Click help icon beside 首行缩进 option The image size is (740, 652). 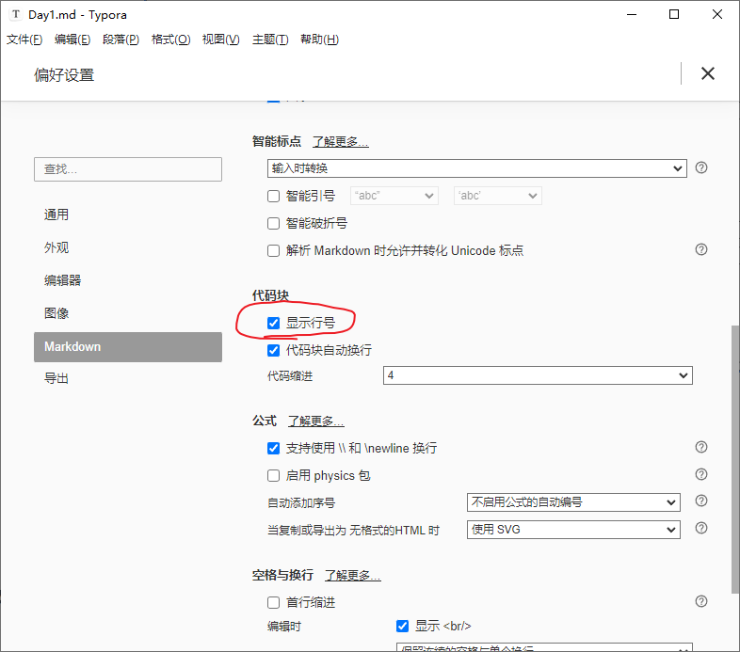click(701, 601)
